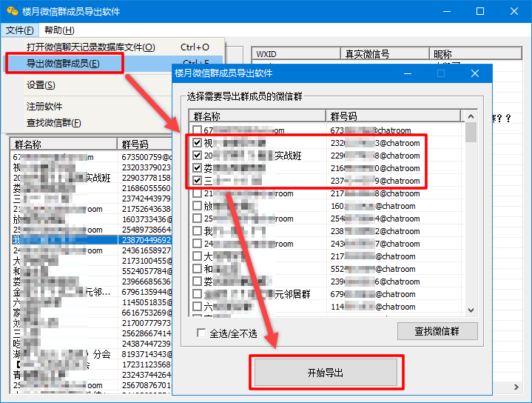
Task: Select highlighted row 23870449692 in main list
Action: coord(92,240)
